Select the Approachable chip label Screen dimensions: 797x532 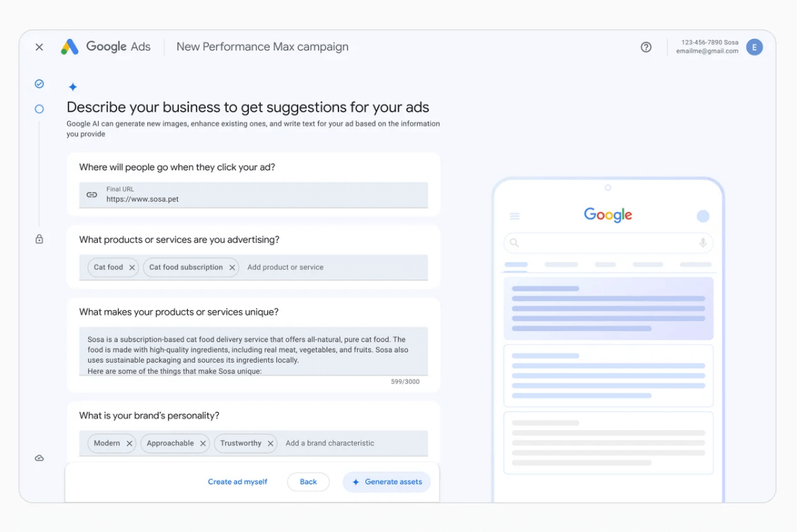point(170,443)
